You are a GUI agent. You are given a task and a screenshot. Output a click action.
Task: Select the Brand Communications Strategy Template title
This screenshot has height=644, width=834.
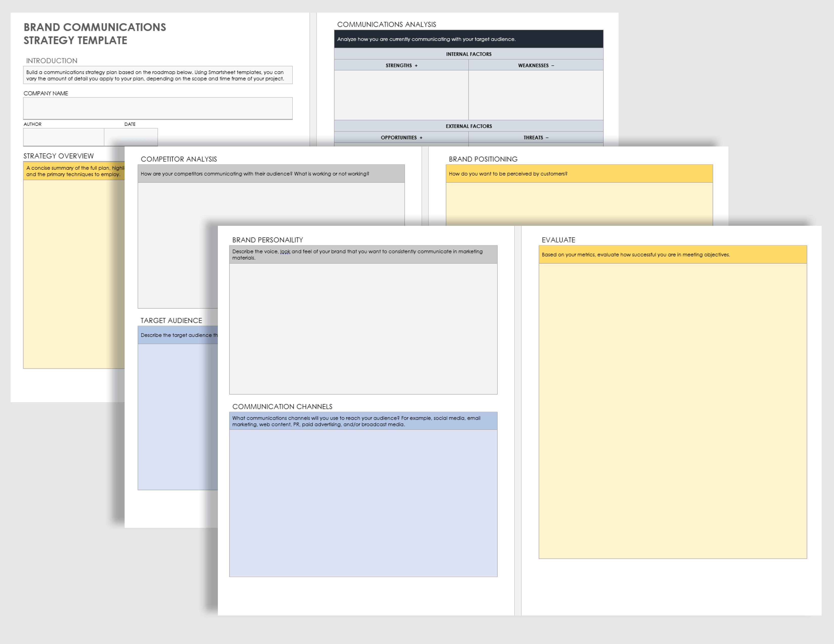(x=95, y=34)
